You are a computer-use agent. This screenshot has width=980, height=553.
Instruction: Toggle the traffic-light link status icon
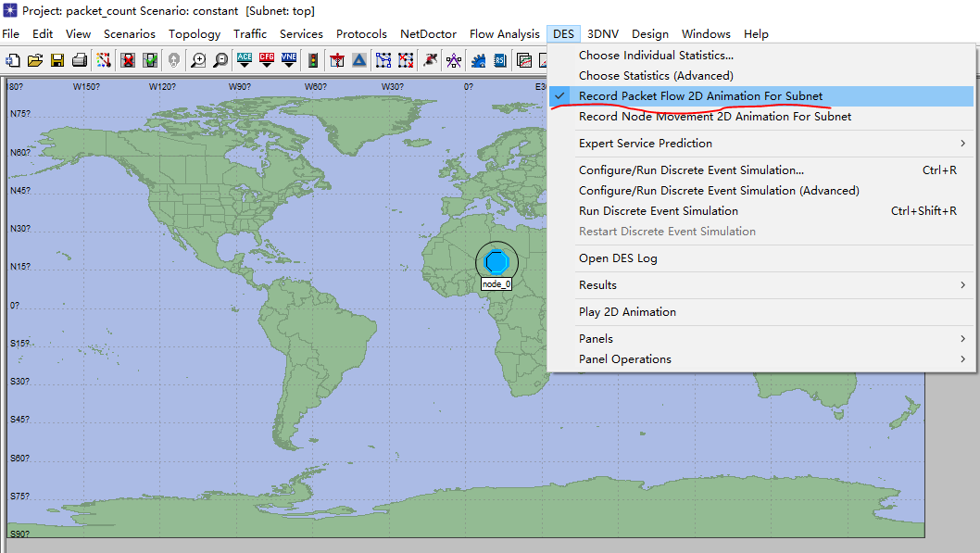point(313,59)
